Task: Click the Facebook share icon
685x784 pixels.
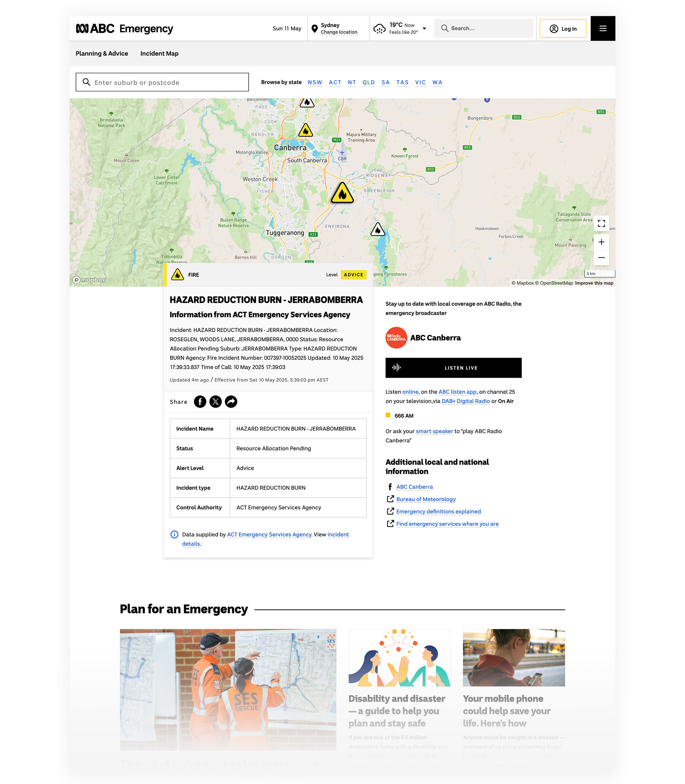Action: (200, 402)
